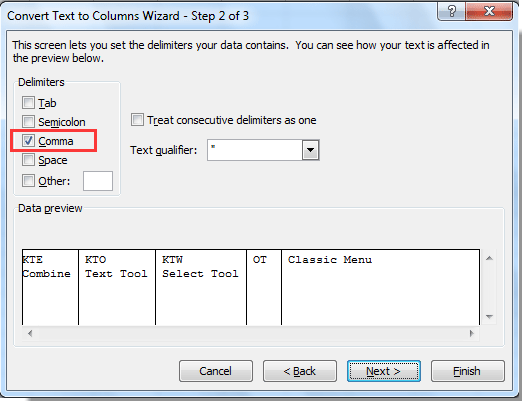Select the Classic Menu preview column
The image size is (522, 401).
coord(380,287)
